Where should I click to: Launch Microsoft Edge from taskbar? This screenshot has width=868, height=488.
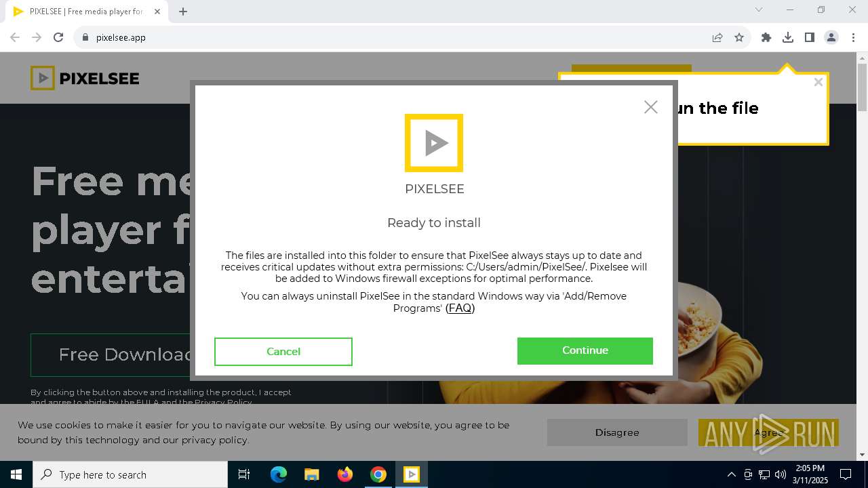pyautogui.click(x=279, y=474)
